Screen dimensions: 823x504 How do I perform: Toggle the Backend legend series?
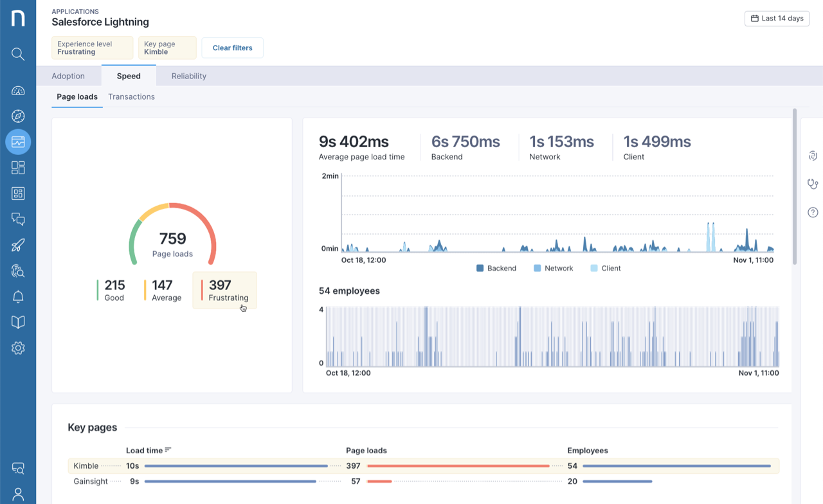tap(496, 268)
